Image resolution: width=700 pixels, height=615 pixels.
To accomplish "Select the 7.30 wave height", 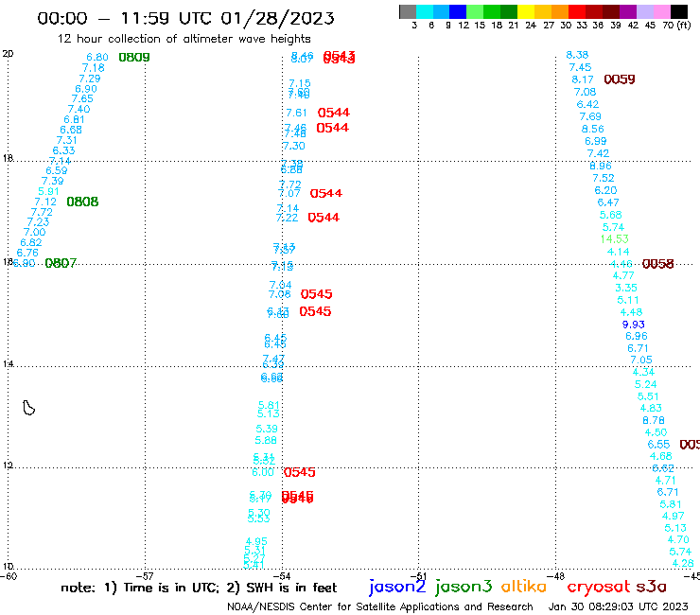I will (x=294, y=146).
